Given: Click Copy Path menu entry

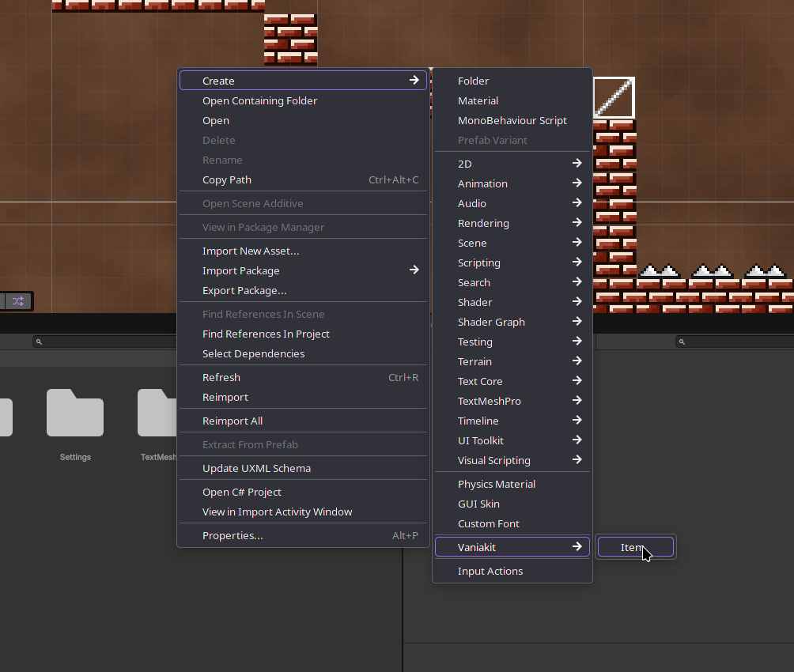Looking at the screenshot, I should 304,179.
